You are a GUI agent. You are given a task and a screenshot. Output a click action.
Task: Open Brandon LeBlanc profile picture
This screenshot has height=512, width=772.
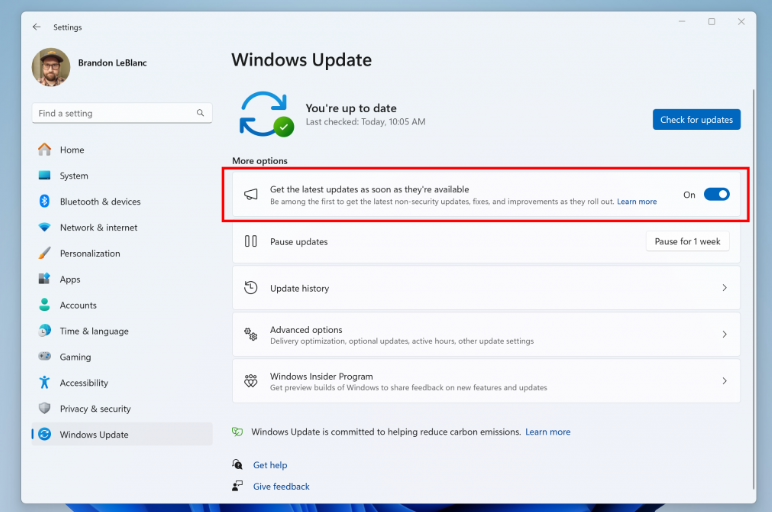click(x=51, y=67)
